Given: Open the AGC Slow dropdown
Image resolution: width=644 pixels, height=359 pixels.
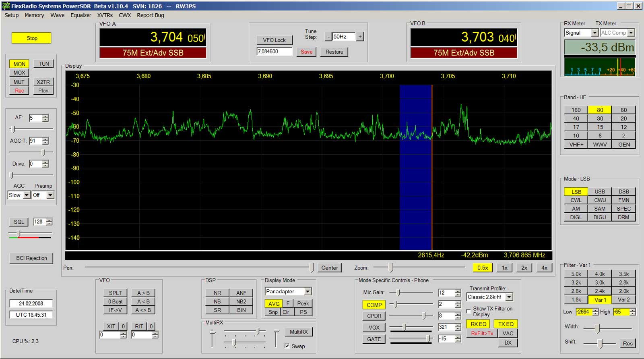Looking at the screenshot, I should (x=27, y=195).
